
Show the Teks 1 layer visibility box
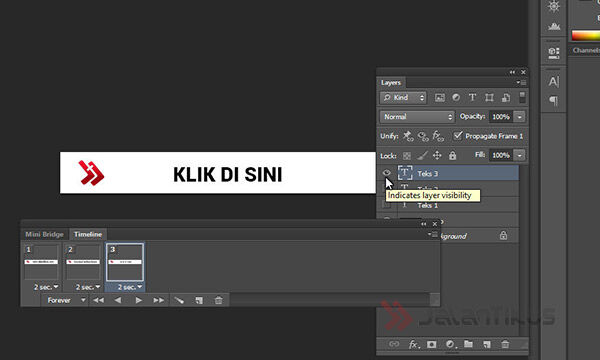tap(386, 205)
